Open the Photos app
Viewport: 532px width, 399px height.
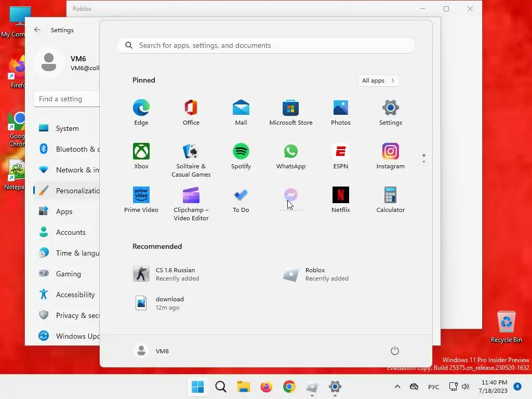coord(341,113)
